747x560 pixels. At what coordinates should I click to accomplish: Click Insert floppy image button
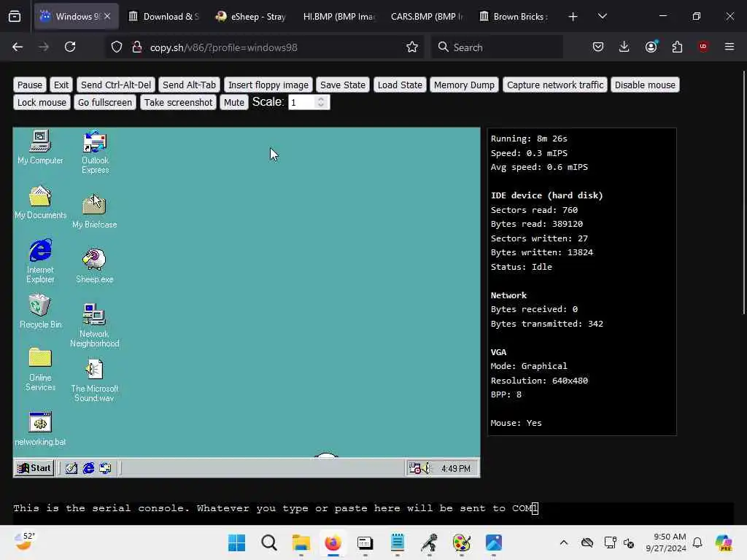click(268, 85)
